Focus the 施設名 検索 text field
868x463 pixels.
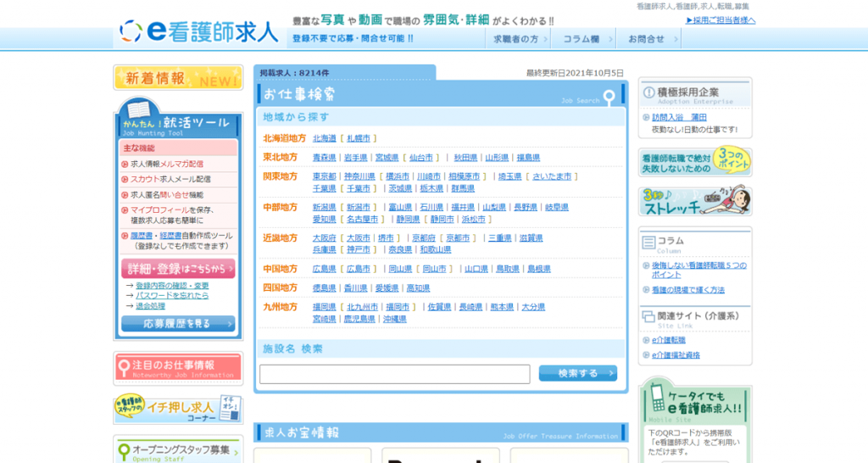click(395, 374)
